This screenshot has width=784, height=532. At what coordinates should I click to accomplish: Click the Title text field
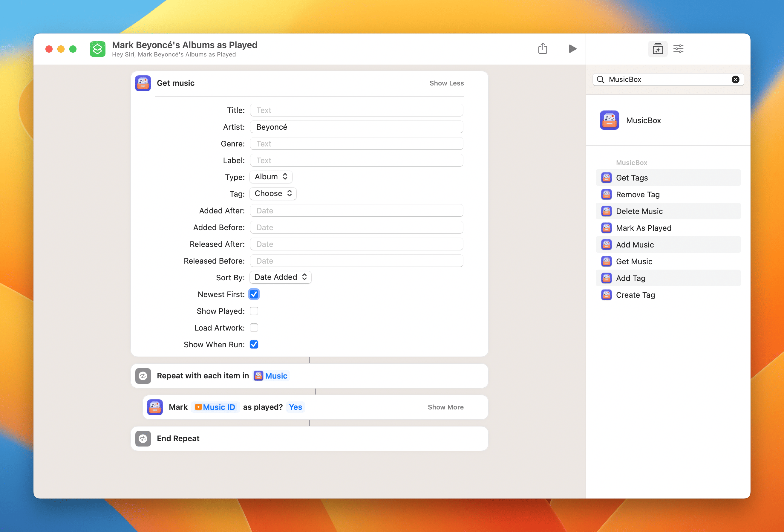356,110
